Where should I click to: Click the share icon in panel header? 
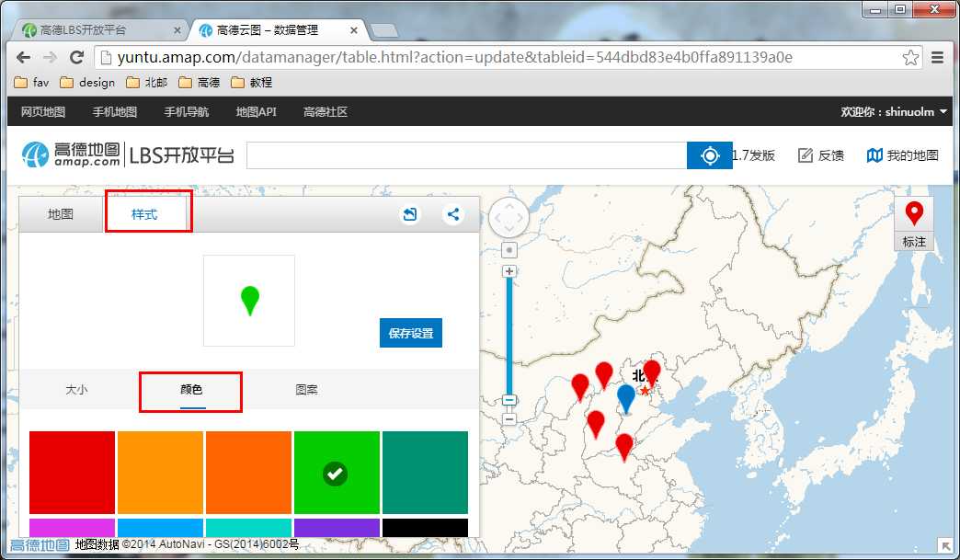point(453,214)
